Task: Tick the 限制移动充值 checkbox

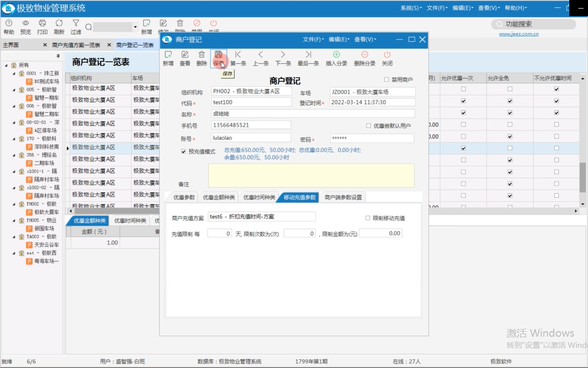Action: 368,218
